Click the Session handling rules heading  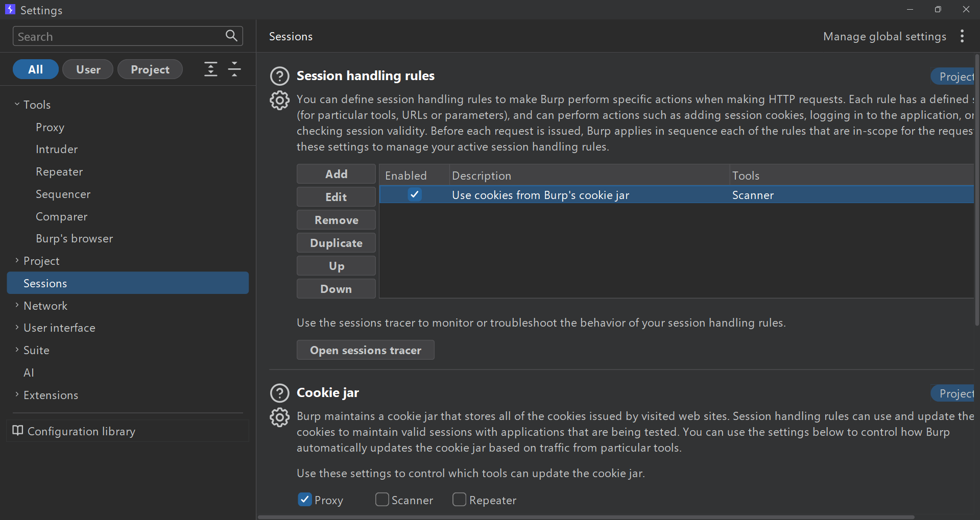pyautogui.click(x=366, y=76)
